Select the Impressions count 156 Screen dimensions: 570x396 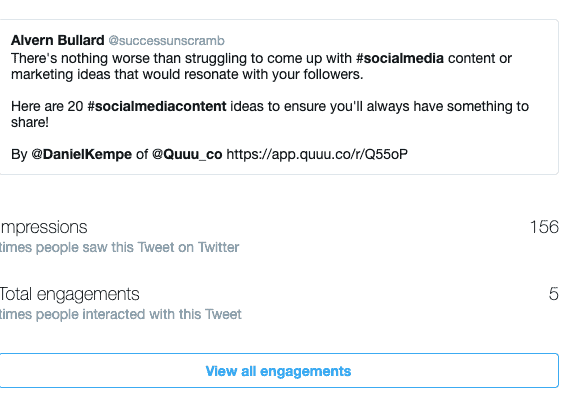tap(544, 227)
